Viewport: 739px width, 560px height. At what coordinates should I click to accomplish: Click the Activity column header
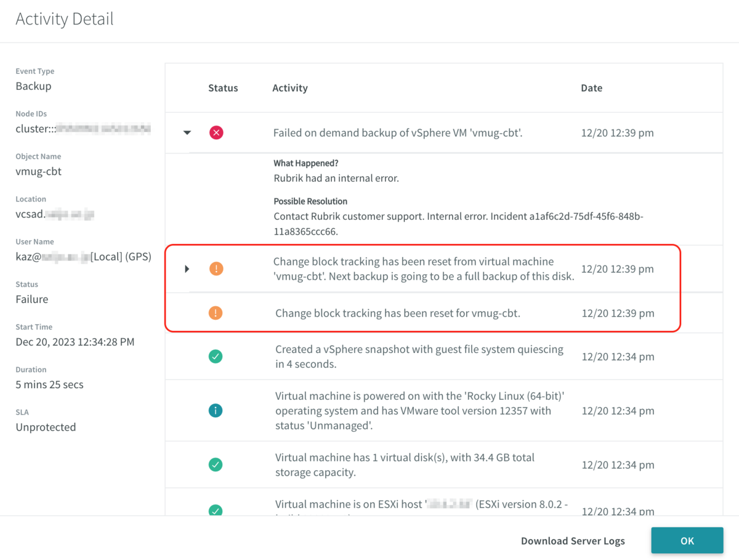[290, 88]
